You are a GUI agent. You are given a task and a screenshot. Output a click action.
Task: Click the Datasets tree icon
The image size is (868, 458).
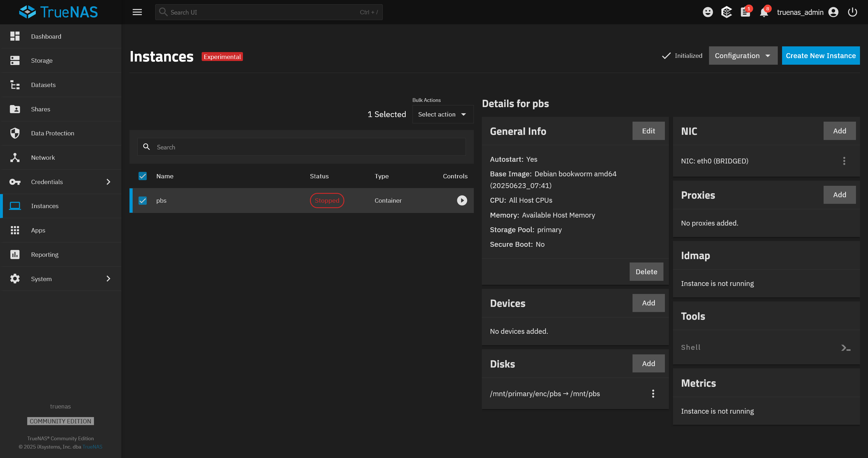click(x=15, y=85)
